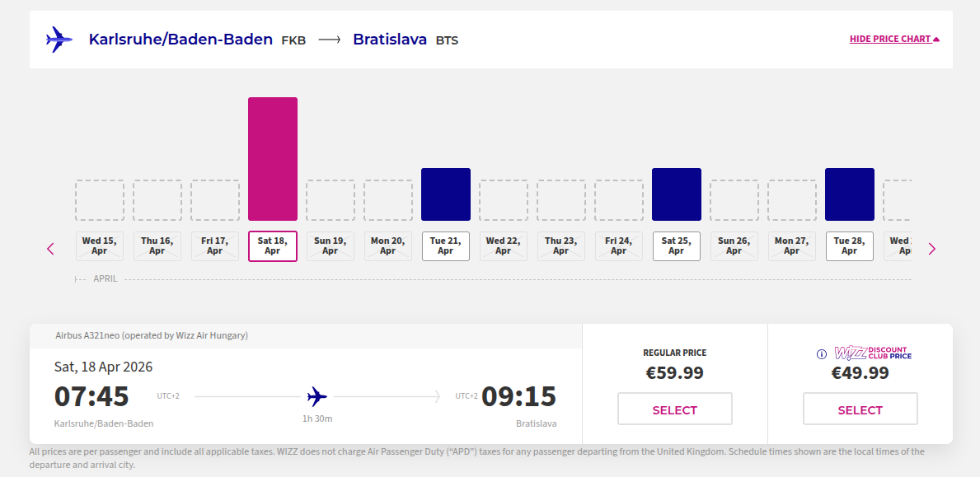Click the plane icon on flight duration line
Image resolution: width=980 pixels, height=477 pixels.
pyautogui.click(x=317, y=397)
